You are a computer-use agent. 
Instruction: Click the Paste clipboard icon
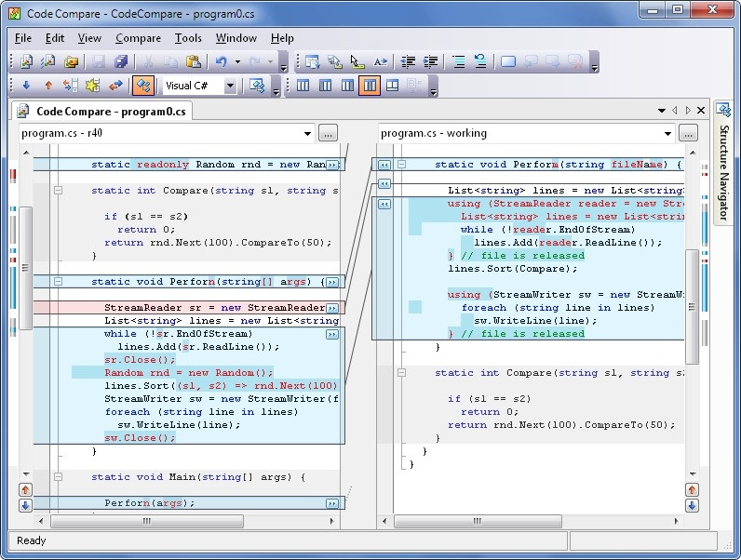click(x=194, y=61)
